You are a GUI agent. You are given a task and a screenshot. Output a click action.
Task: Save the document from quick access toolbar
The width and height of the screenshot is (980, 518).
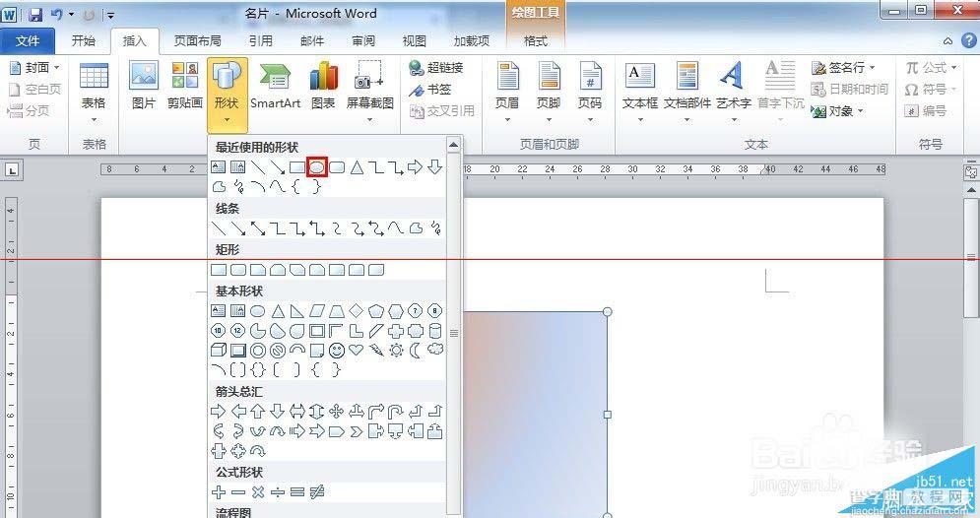35,14
